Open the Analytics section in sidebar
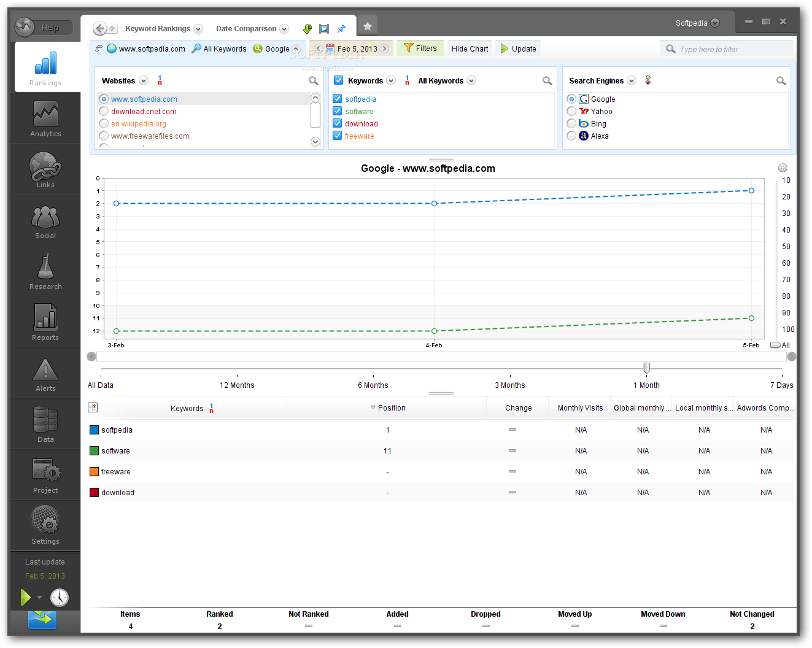This screenshot has height=648, width=812. tap(45, 118)
